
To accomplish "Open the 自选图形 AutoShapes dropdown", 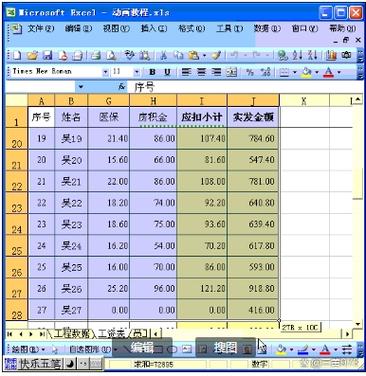I will click(94, 350).
